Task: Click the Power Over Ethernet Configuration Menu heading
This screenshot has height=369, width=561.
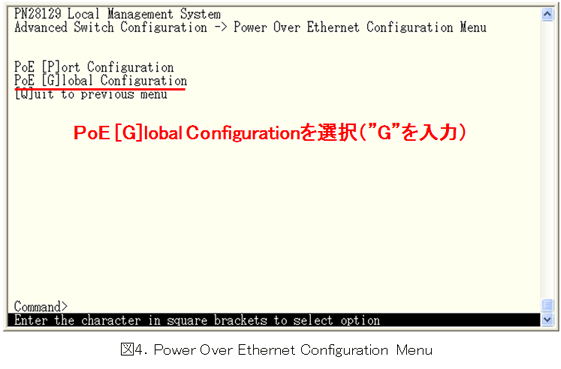Action: point(360,27)
